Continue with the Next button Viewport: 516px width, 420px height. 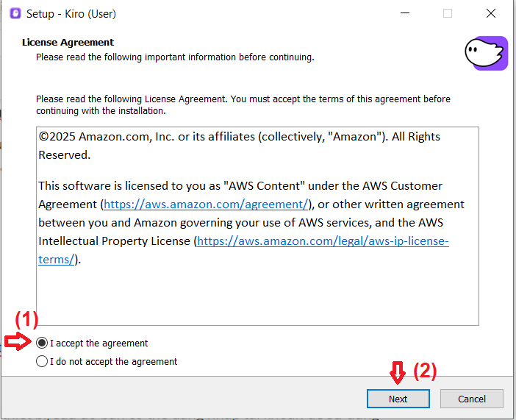398,399
